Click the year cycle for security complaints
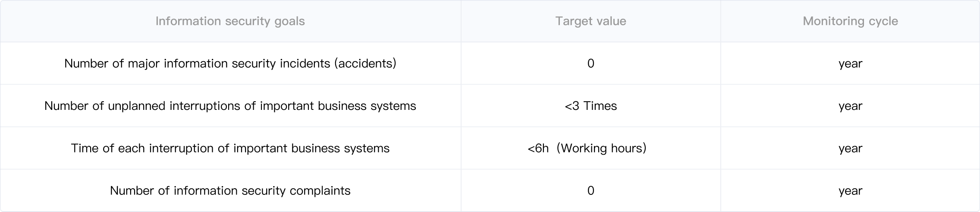 click(850, 191)
